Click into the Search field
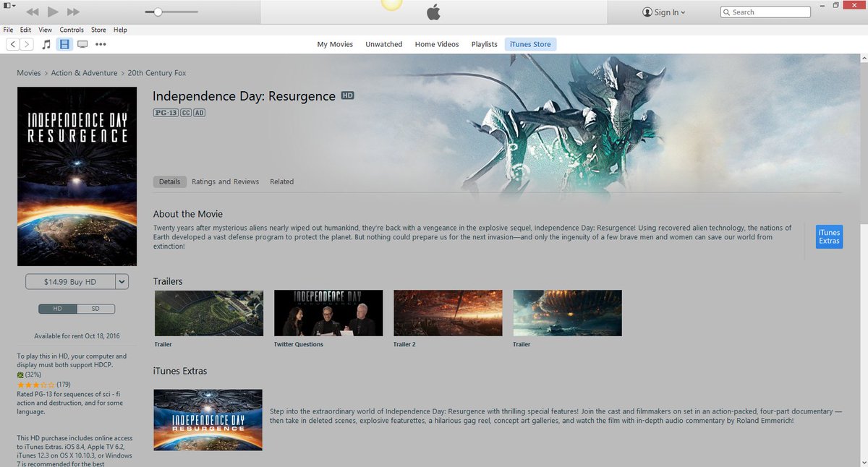Viewport: 868px width, 467px height. coord(765,12)
